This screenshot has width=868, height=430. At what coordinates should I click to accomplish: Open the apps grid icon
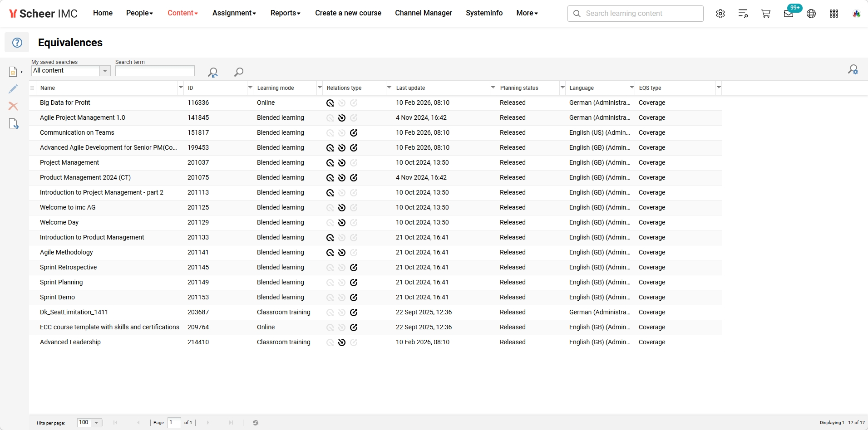[834, 14]
